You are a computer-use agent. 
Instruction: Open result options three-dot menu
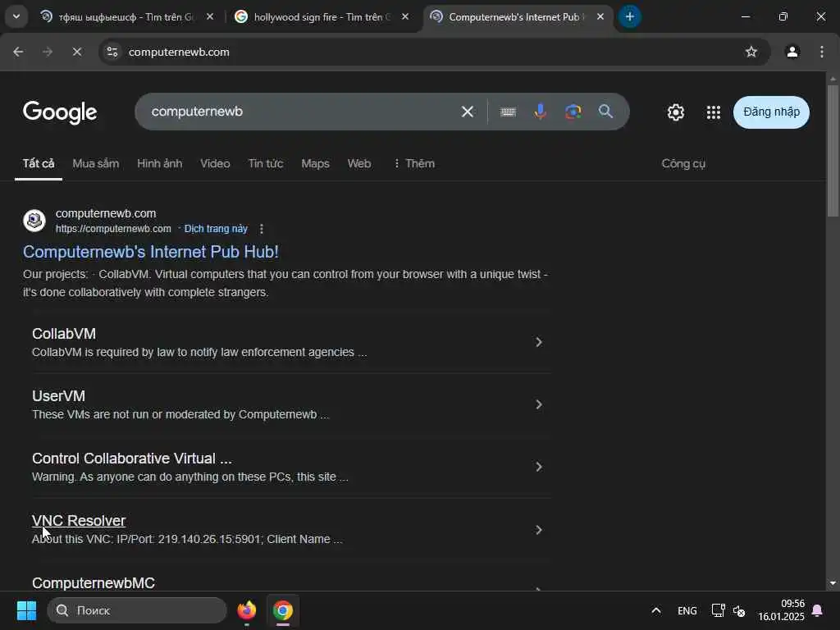262,229
